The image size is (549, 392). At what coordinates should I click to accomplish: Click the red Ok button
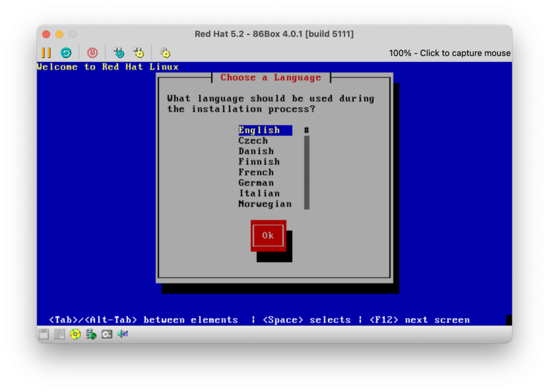click(x=268, y=235)
